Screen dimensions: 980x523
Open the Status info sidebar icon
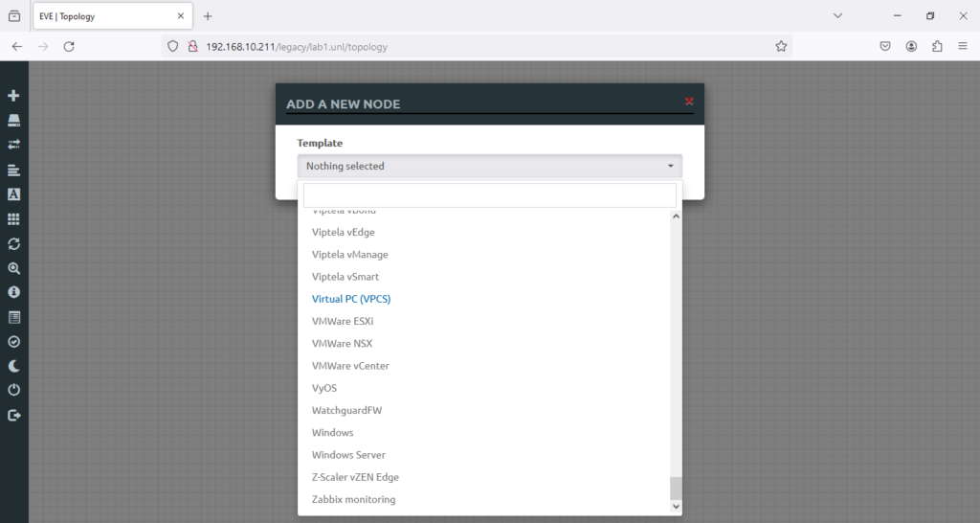[13, 292]
